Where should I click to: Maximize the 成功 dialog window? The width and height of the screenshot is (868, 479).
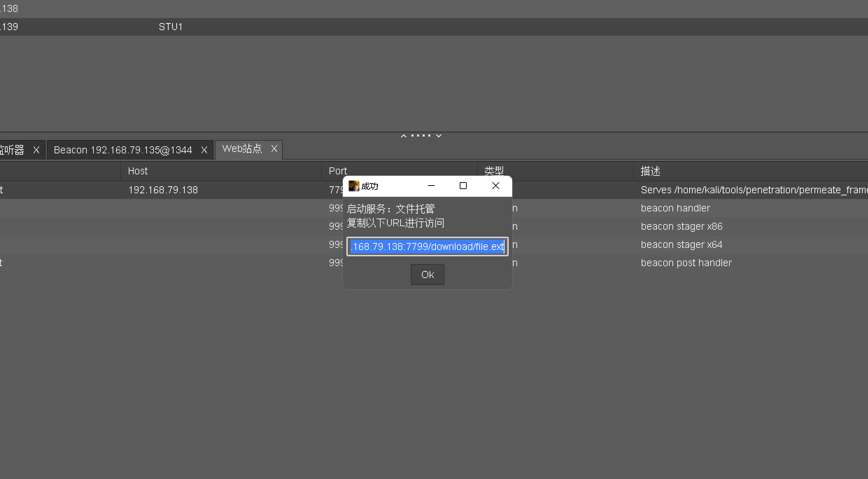[x=463, y=186]
